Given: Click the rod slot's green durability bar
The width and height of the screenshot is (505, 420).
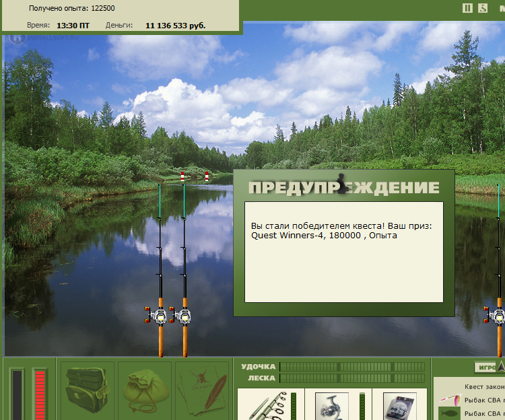Looking at the screenshot, I should click(294, 406).
